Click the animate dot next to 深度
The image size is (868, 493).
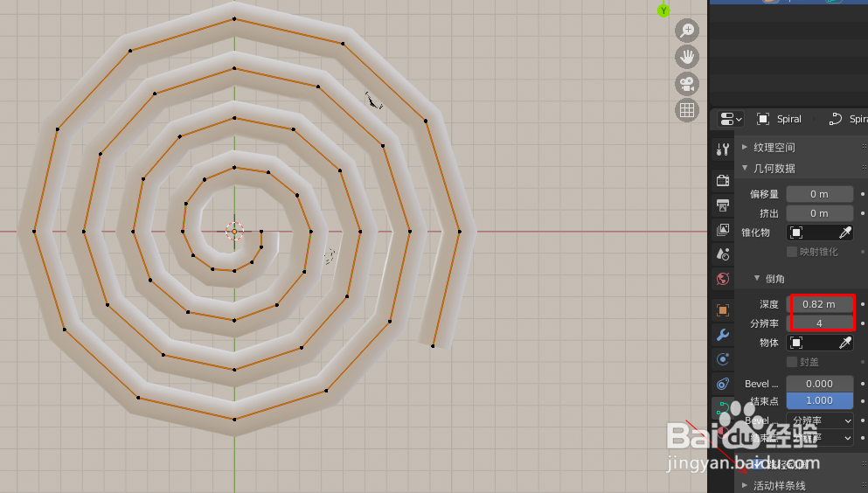[863, 304]
